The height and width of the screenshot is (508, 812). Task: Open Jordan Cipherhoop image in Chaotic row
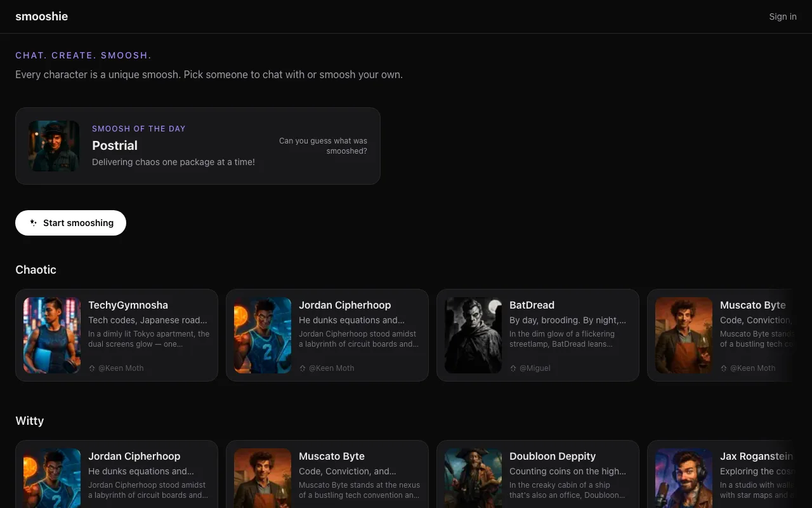click(263, 335)
